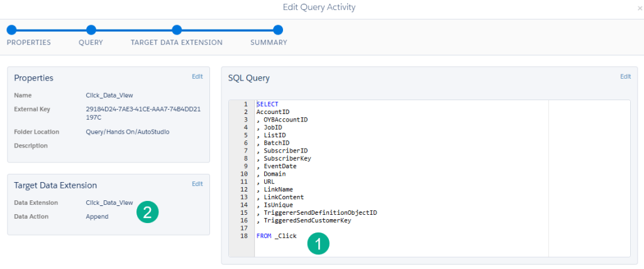The width and height of the screenshot is (644, 269).
Task: Click the Target Data Extension step circle
Action: coord(177,30)
